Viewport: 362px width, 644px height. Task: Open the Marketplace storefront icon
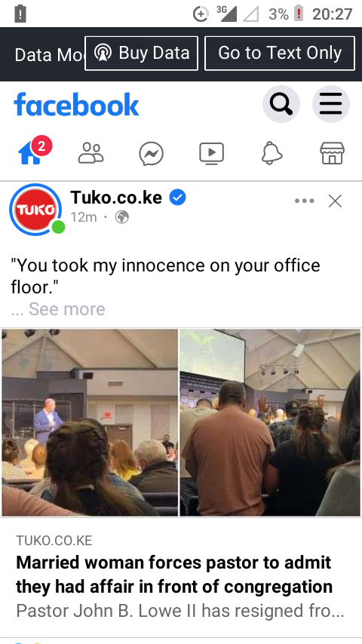click(x=333, y=154)
